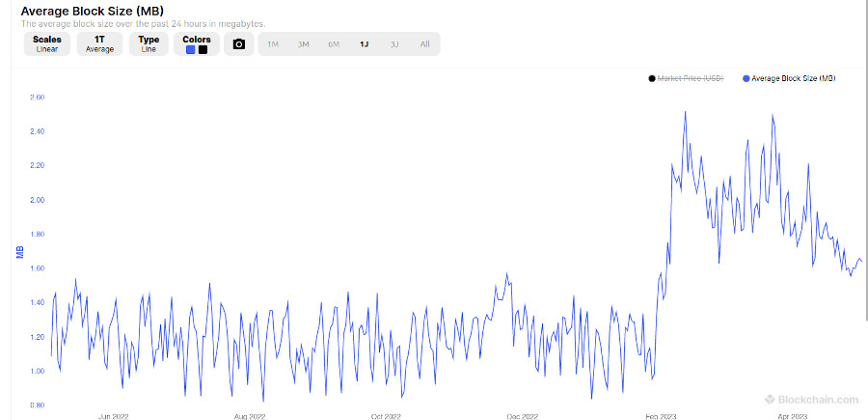
Task: Open the Colors options button
Action: coord(197,40)
